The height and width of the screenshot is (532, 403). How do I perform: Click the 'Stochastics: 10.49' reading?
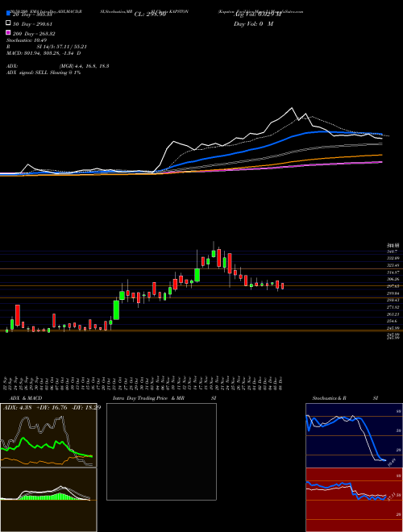pos(27,40)
